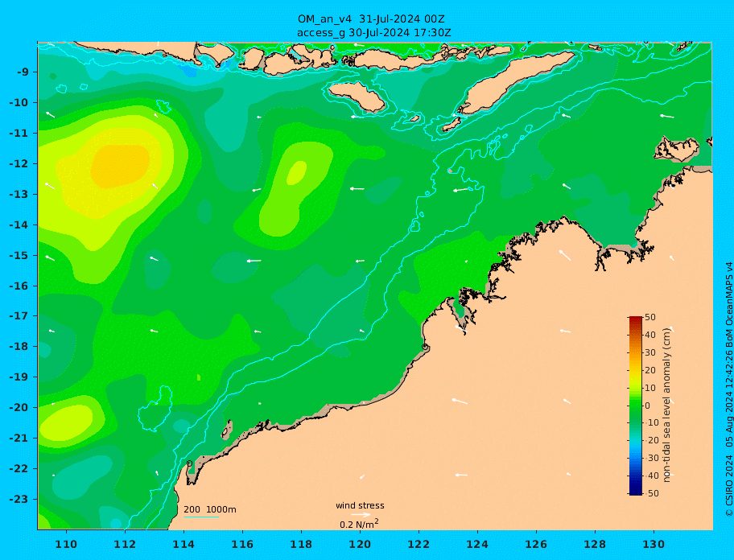734x560 pixels.
Task: Click the latitude label -19
Action: 19,377
